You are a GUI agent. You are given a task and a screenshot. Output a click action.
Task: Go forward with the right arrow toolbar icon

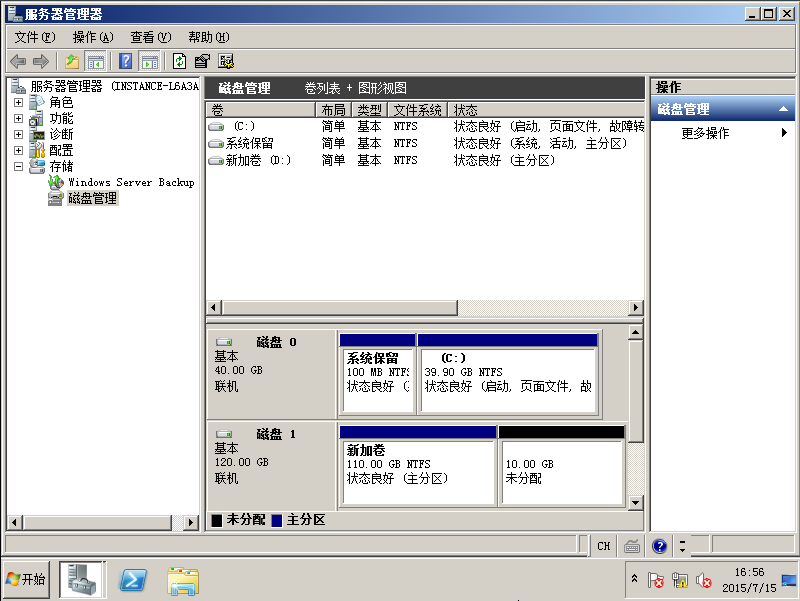41,62
